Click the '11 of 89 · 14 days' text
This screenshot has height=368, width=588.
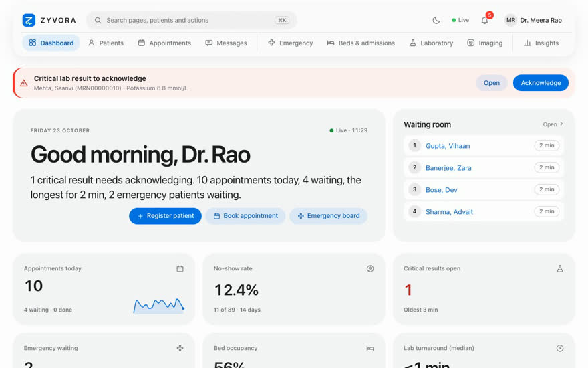pos(237,310)
